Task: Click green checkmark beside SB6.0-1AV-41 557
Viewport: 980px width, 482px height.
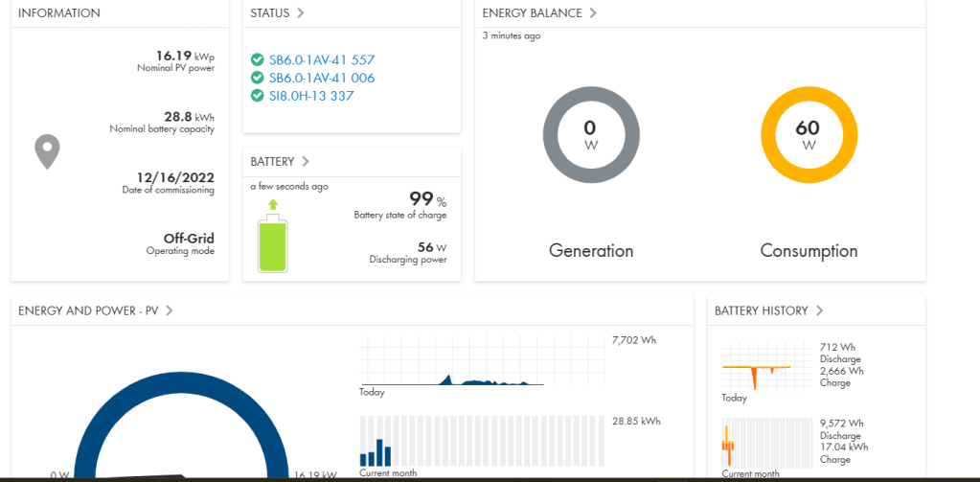Action: tap(257, 59)
